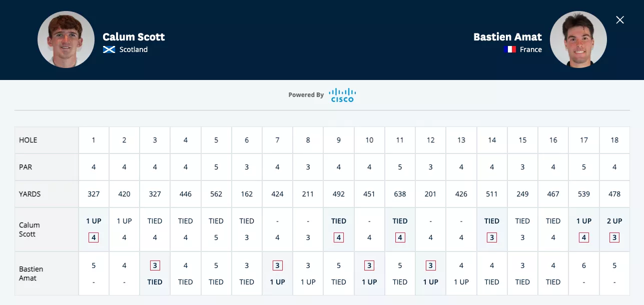Click Bastien Amat's profile photo
The width and height of the screenshot is (644, 305).
pos(578,39)
